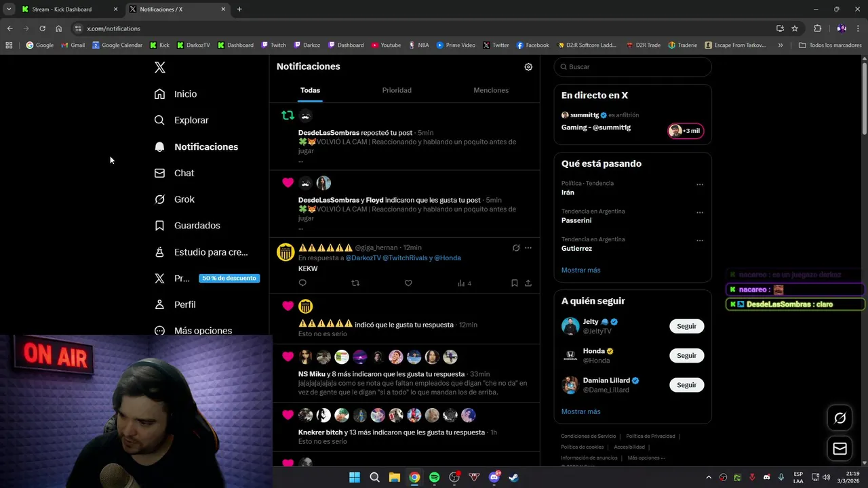868x488 pixels.
Task: Click the bookmark icon for Guardados
Action: pyautogui.click(x=159, y=226)
